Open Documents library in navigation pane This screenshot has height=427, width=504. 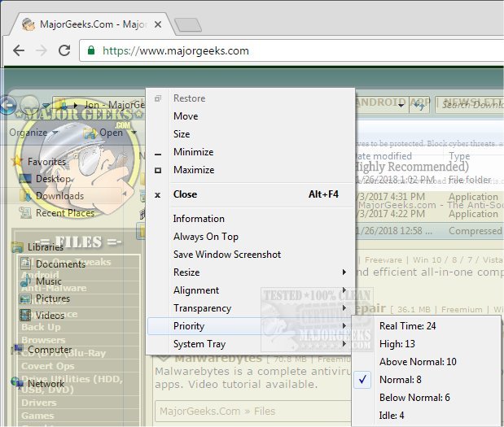click(60, 264)
